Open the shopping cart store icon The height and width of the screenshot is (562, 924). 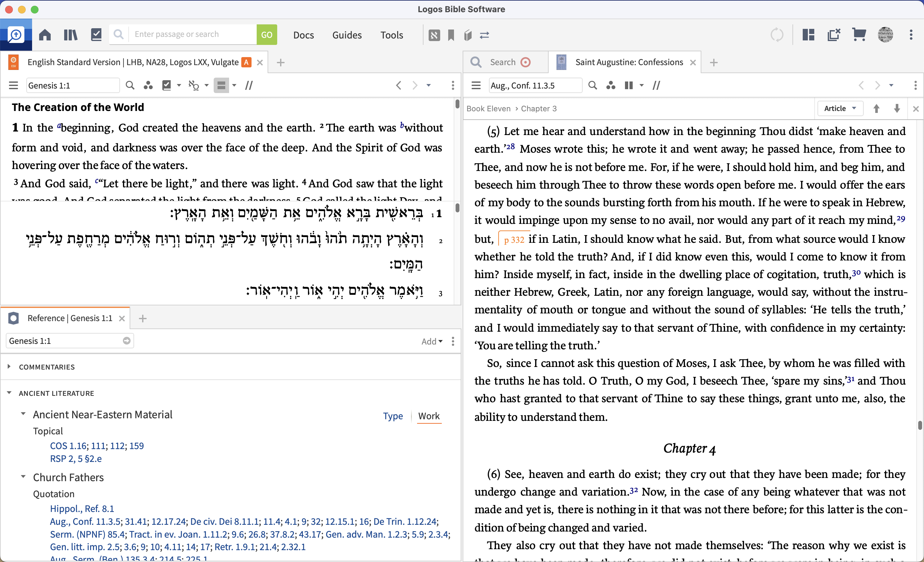tap(859, 35)
